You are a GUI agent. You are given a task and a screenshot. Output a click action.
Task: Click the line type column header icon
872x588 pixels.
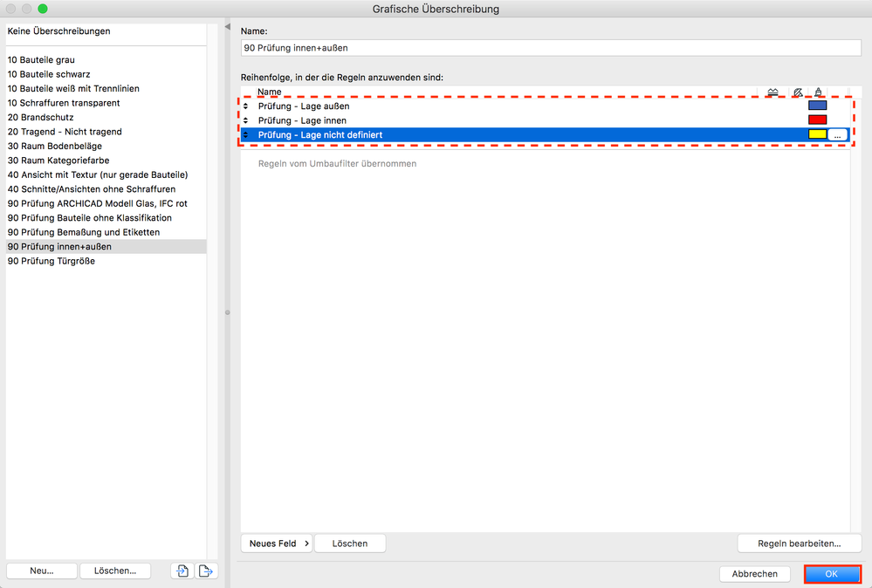(772, 92)
